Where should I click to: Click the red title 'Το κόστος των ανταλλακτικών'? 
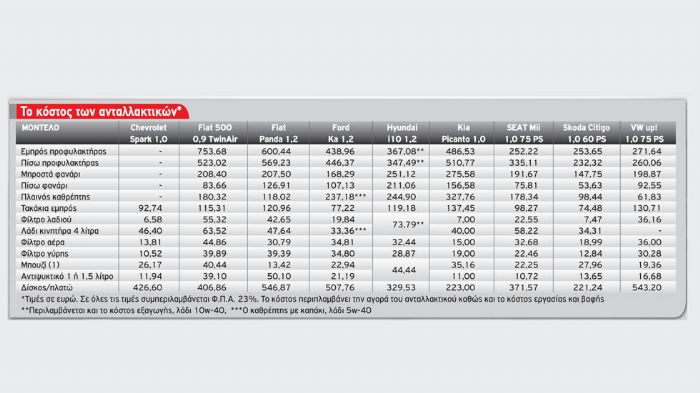pyautogui.click(x=101, y=111)
